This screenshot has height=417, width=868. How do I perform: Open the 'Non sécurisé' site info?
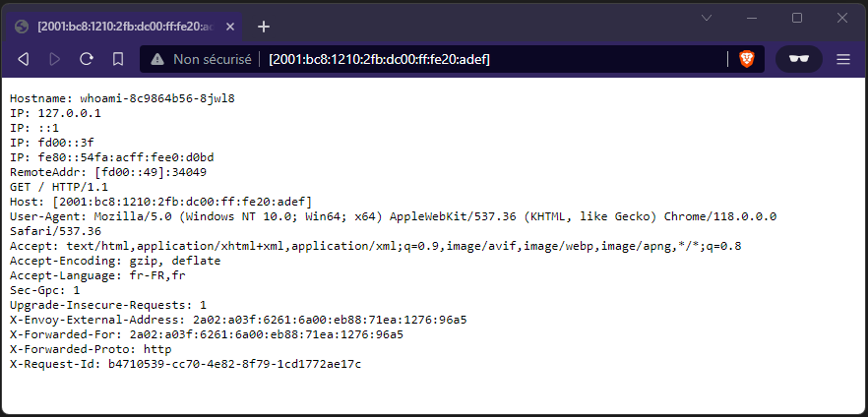(212, 60)
